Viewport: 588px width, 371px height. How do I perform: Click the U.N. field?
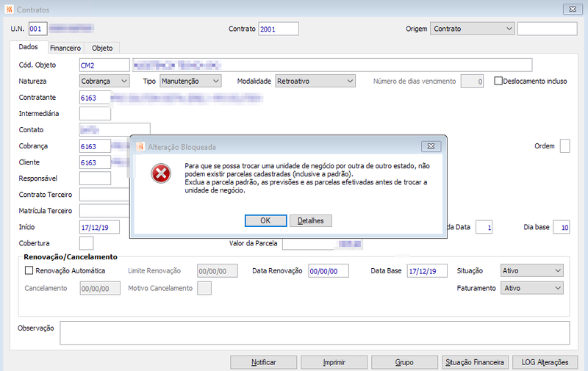[38, 29]
